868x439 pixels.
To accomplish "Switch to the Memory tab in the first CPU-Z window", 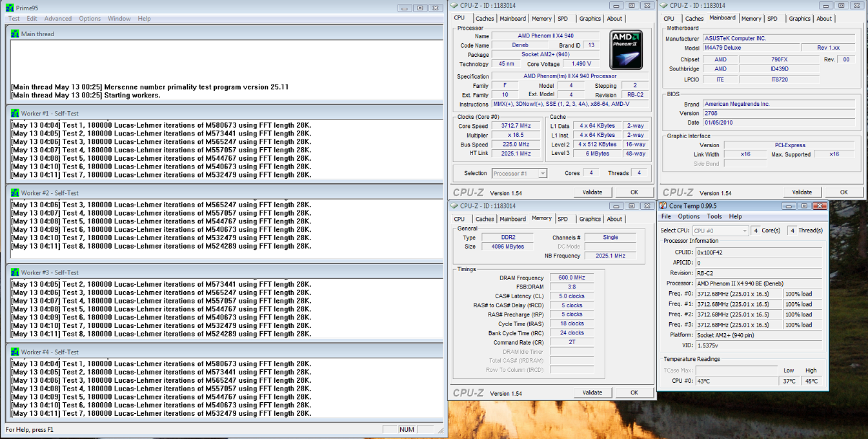I will [x=542, y=19].
